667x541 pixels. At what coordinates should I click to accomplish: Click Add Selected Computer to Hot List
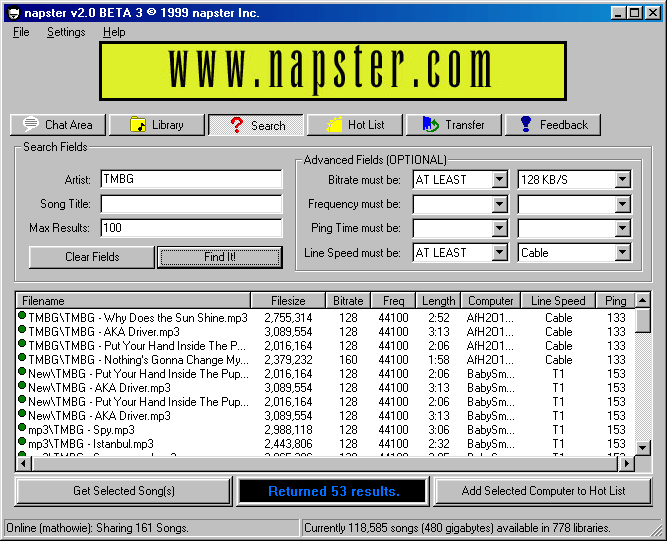[x=543, y=491]
